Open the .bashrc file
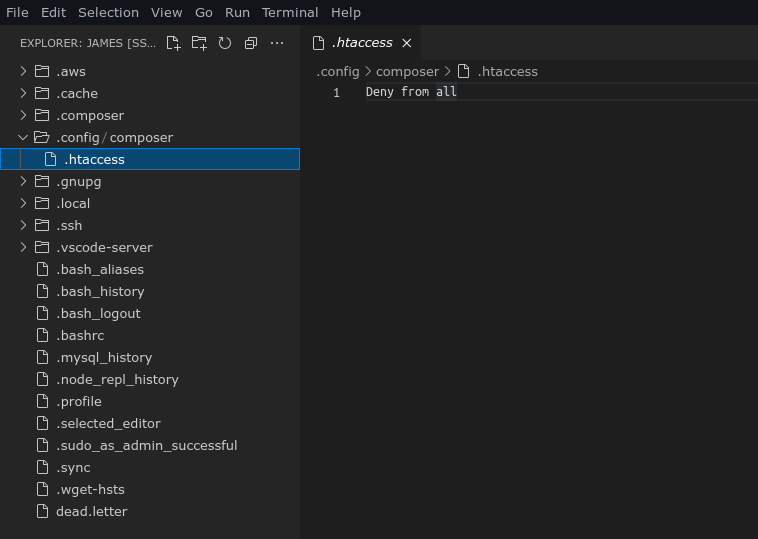Screen dimensions: 758x539 (80, 335)
